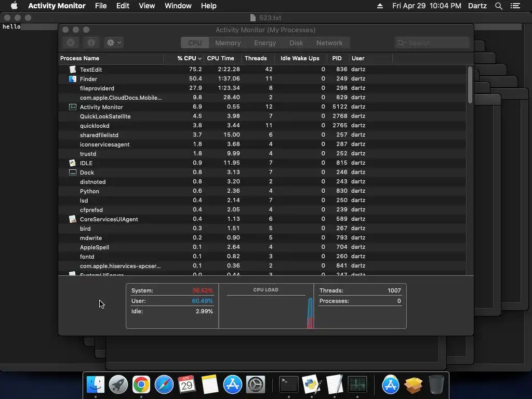Select the AppleSpell process row

point(262,247)
